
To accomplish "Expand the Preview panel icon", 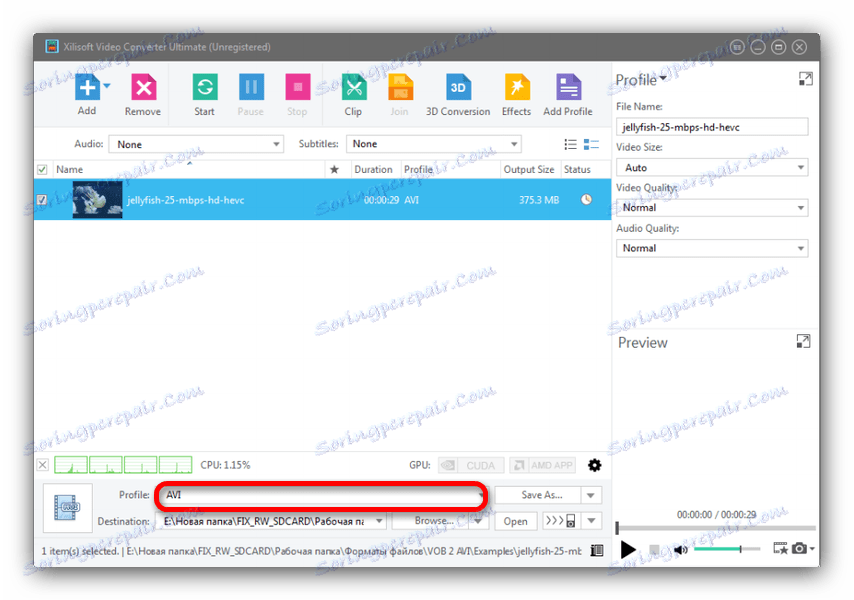I will (x=803, y=341).
